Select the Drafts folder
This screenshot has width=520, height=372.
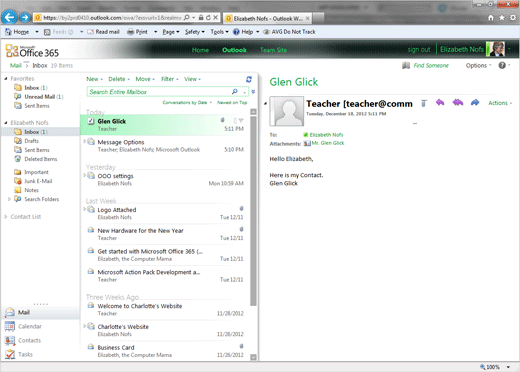click(31, 141)
